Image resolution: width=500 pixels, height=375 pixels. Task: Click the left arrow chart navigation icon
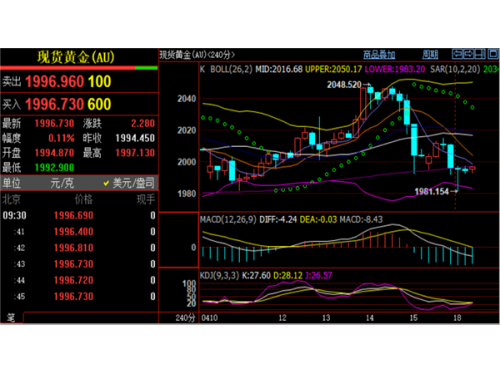[x=457, y=54]
